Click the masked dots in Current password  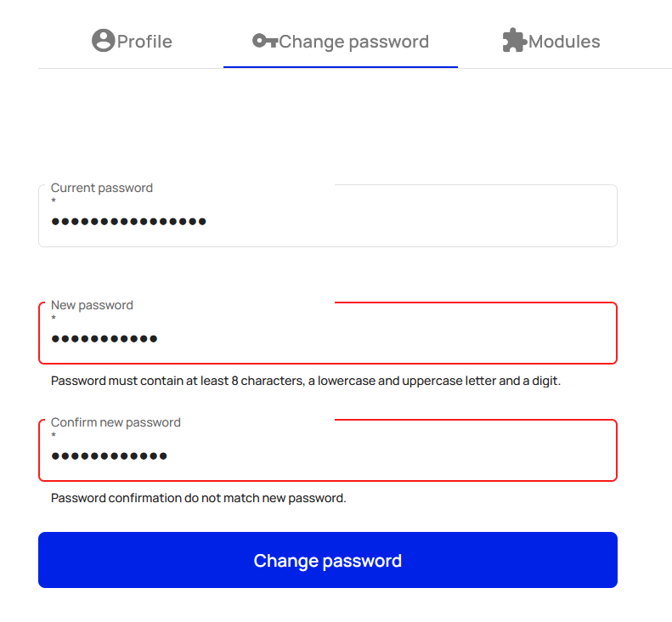(128, 222)
